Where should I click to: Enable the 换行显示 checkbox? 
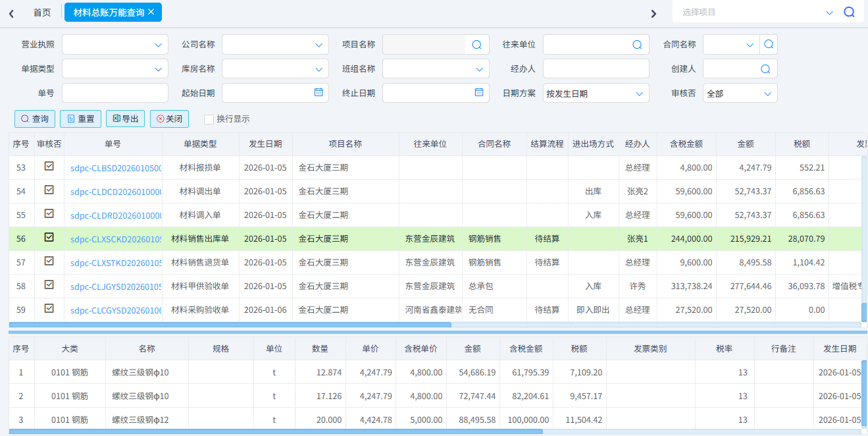209,119
